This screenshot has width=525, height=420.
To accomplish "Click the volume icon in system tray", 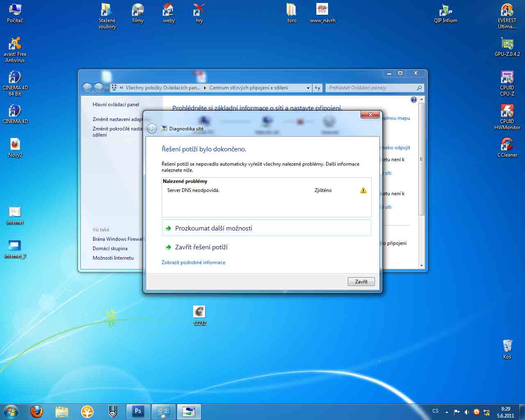I will 466,412.
